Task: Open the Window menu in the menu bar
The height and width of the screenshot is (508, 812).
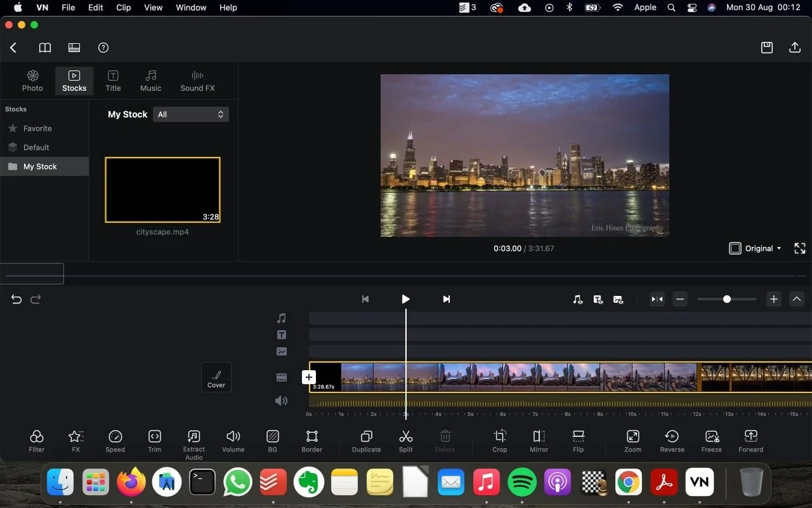Action: (x=190, y=8)
